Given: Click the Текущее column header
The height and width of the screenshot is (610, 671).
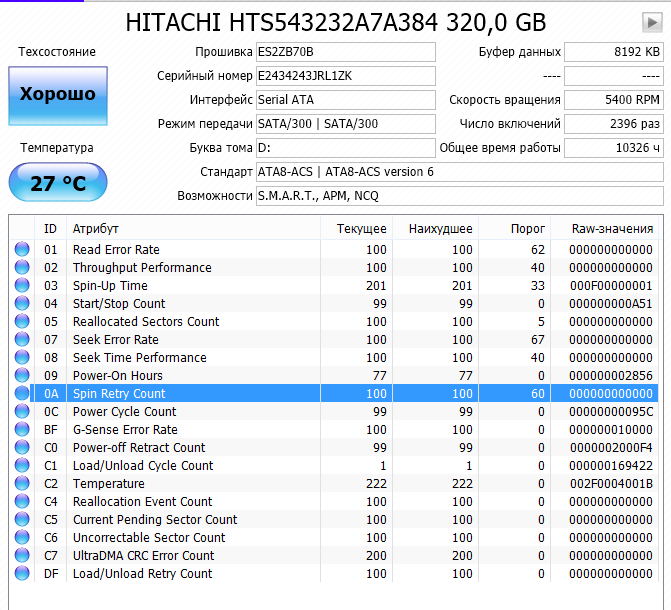Looking at the screenshot, I should click(361, 229).
